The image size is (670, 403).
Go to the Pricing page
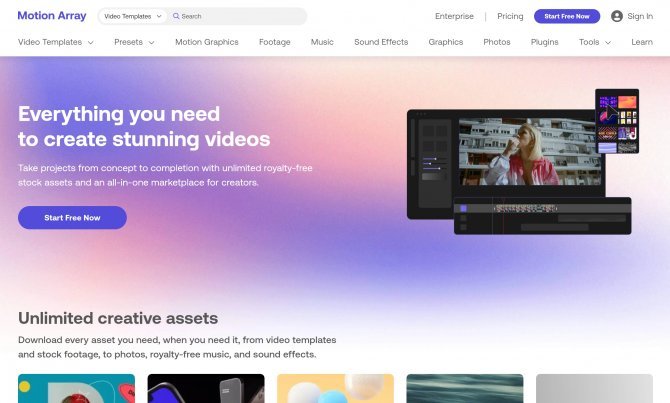(510, 16)
